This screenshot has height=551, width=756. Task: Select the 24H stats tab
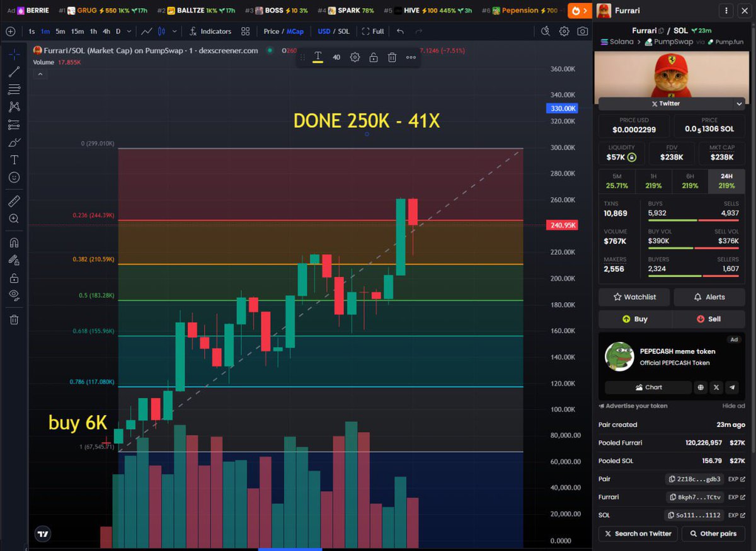point(726,181)
